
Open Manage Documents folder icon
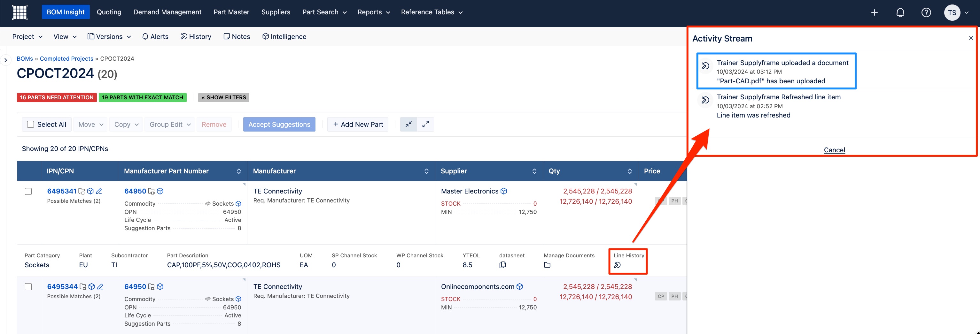(x=547, y=265)
